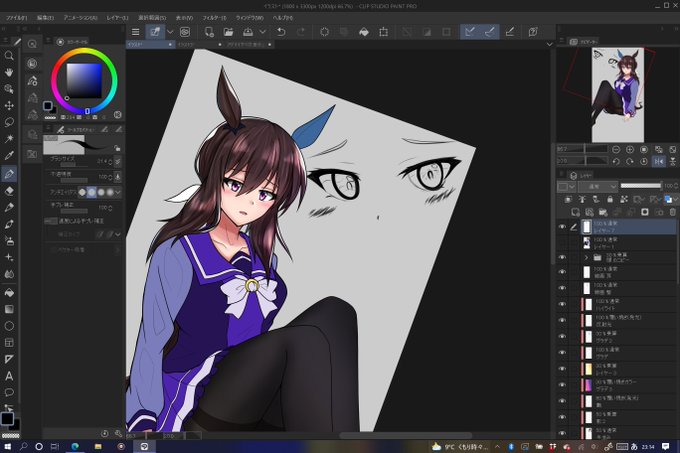The image size is (680, 453).
Task: Open the ファイル(F) menu
Action: pos(16,18)
